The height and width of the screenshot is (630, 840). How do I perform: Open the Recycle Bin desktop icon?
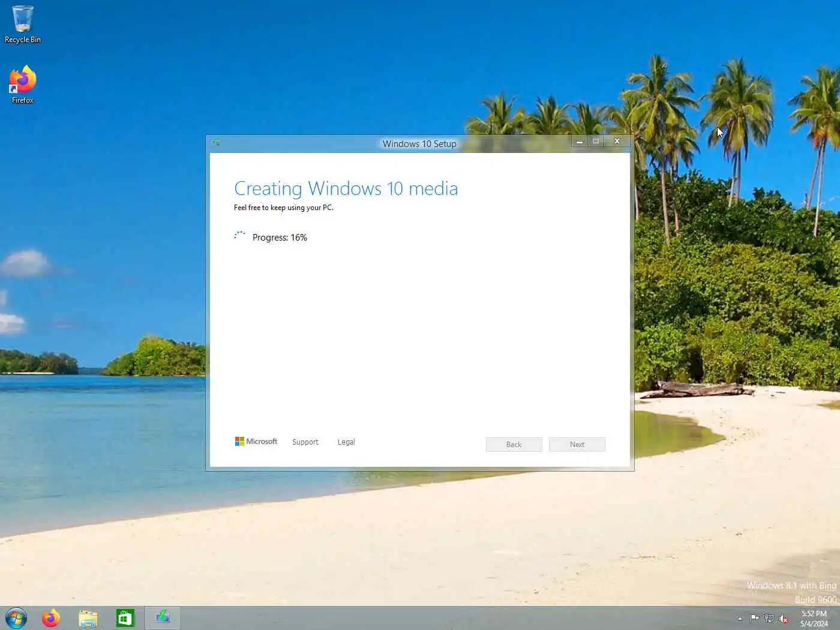23,24
